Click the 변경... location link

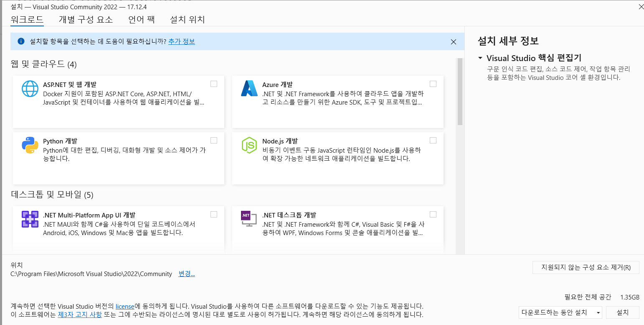[x=187, y=274]
